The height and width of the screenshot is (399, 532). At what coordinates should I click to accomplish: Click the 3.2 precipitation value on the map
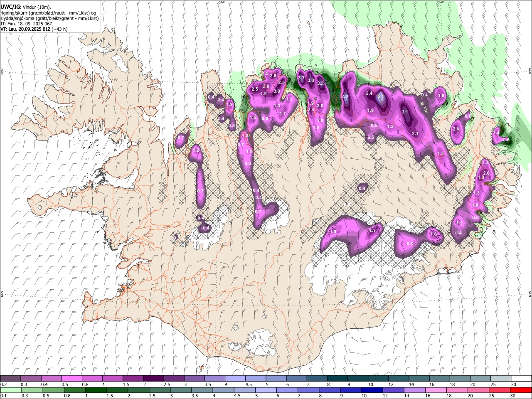(x=320, y=83)
